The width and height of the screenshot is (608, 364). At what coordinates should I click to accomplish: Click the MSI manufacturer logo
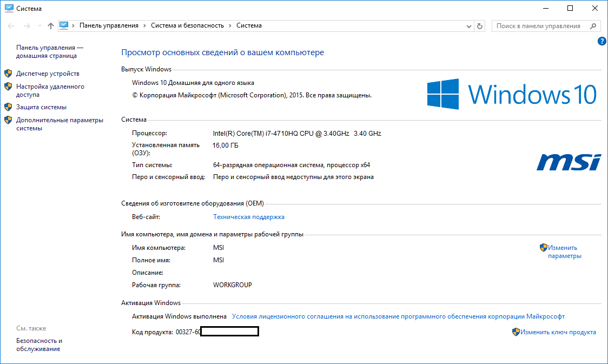coord(569,162)
